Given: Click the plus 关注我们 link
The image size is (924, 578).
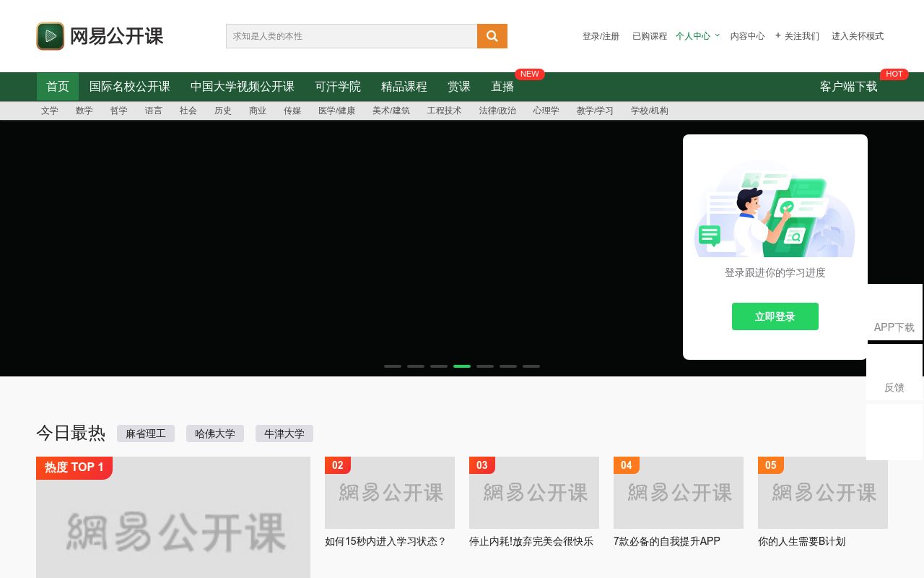Looking at the screenshot, I should coord(797,36).
